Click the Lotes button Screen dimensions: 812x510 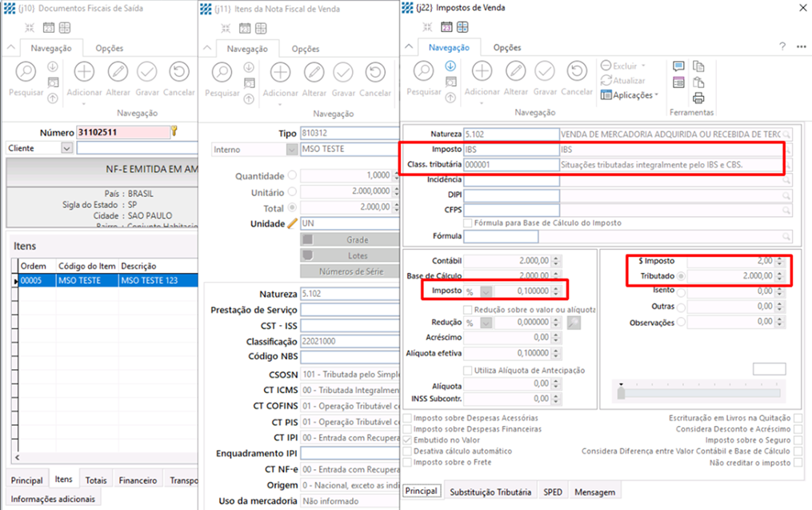click(x=349, y=255)
